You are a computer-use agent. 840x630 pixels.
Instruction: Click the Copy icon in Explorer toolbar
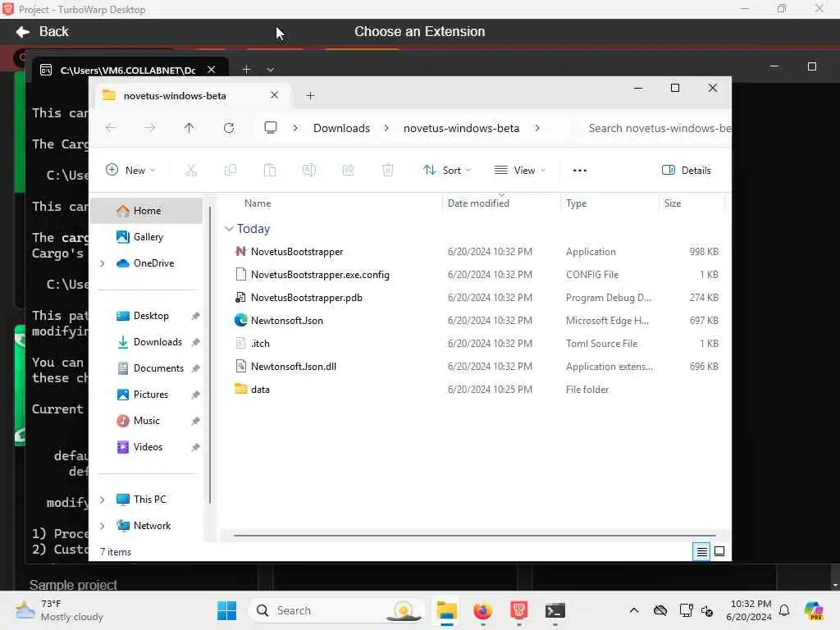[x=231, y=171]
